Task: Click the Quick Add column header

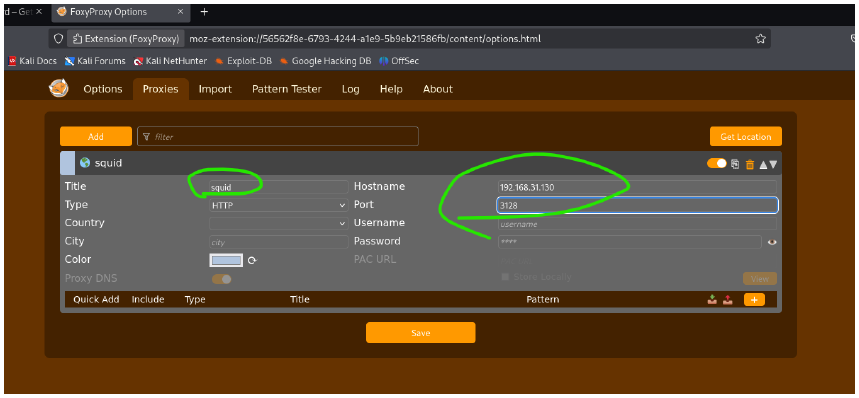Action: click(x=96, y=299)
